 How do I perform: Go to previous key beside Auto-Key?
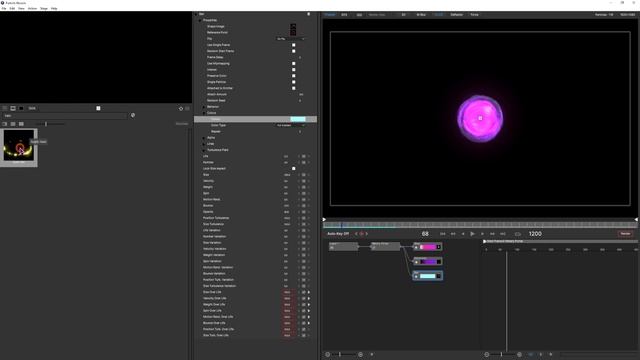(x=356, y=234)
